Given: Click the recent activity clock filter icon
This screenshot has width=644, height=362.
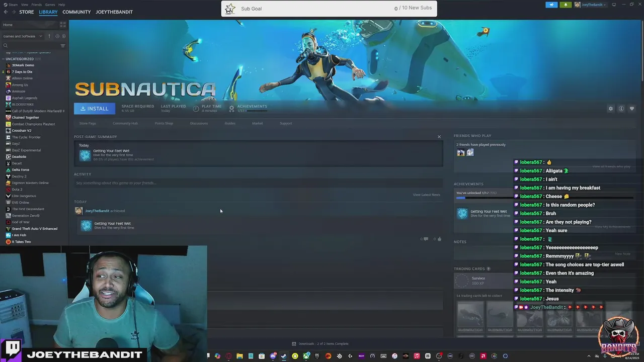Looking at the screenshot, I should pos(57,36).
